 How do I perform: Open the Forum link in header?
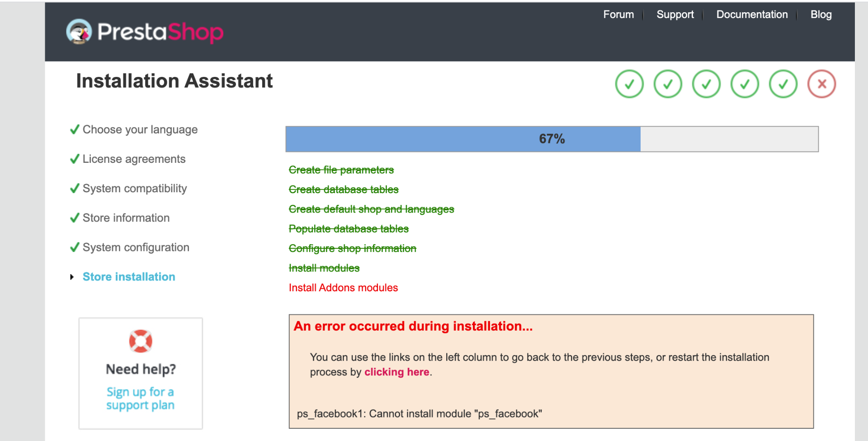(618, 14)
